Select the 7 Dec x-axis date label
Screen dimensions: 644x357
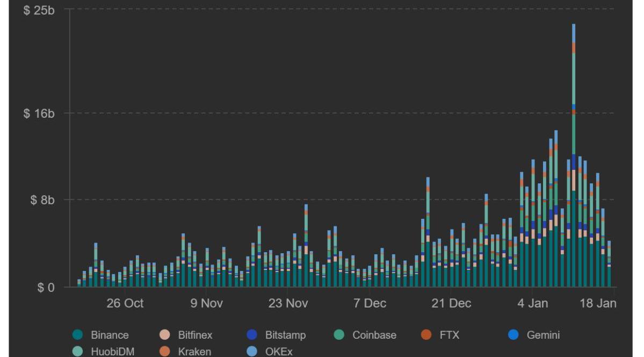click(x=370, y=303)
